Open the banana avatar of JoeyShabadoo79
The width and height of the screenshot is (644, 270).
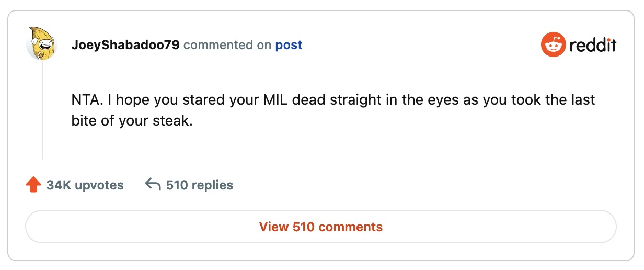42,43
